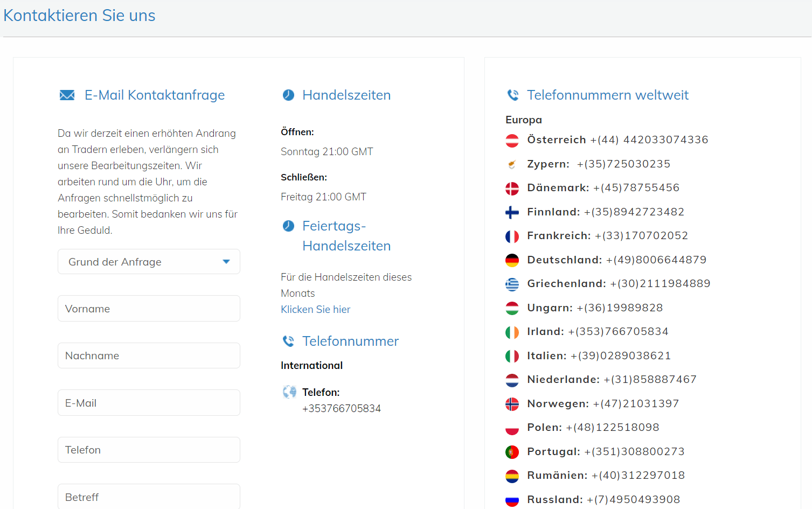Click the international number +353766705834
The height and width of the screenshot is (509, 812).
click(342, 408)
